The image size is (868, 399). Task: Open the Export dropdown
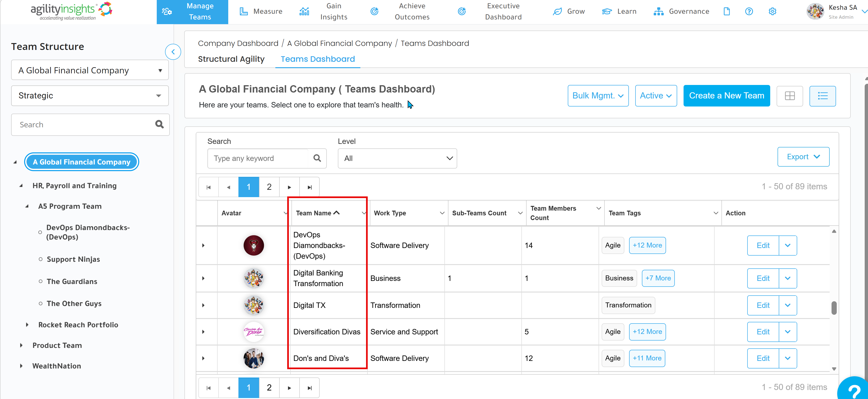[803, 157]
